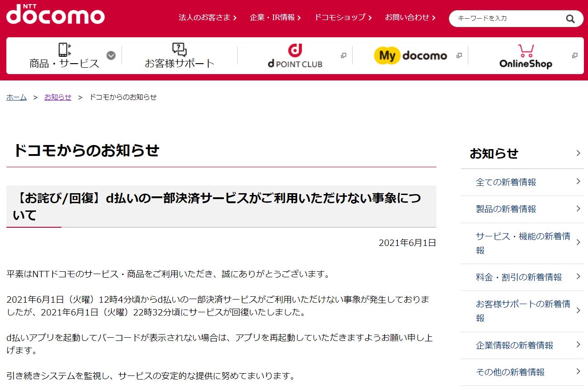Click external link icon beside My docomo
The width and height of the screenshot is (588, 390).
[459, 55]
